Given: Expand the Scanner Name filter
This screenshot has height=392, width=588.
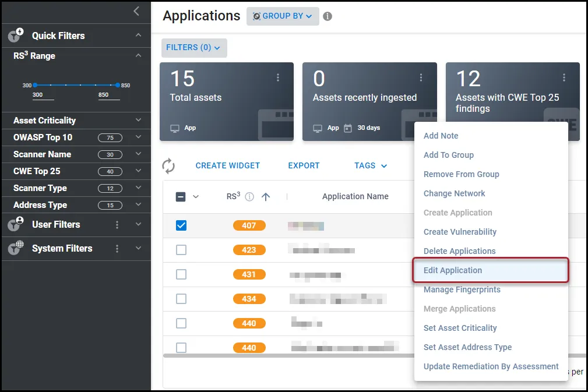Looking at the screenshot, I should coord(138,154).
